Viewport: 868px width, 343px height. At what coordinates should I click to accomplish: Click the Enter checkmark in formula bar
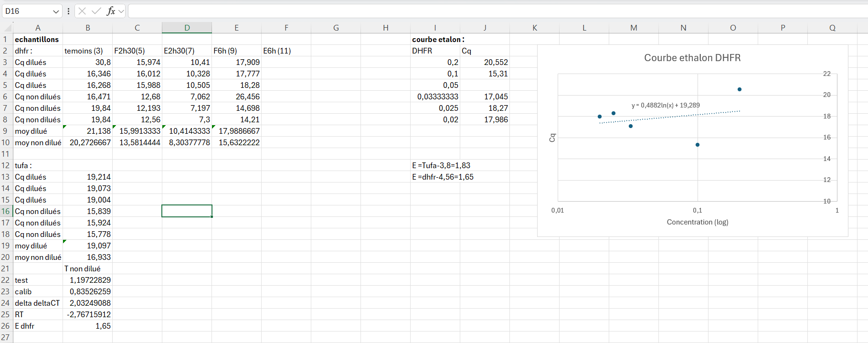96,11
